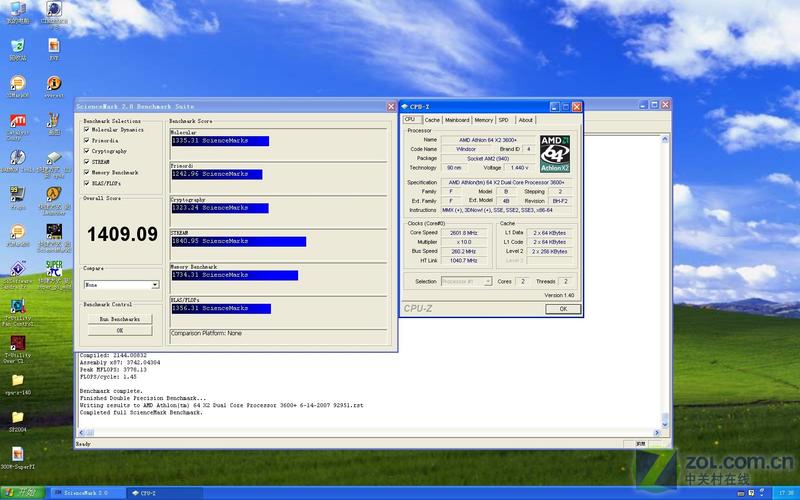The image size is (800, 500).
Task: Open the Compare dropdown showing None
Action: 121,285
